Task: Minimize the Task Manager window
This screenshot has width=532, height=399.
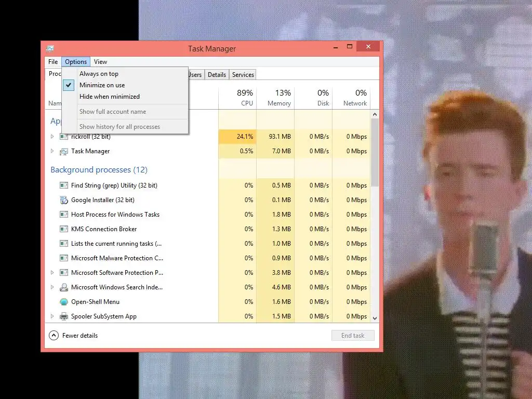Action: pyautogui.click(x=336, y=47)
